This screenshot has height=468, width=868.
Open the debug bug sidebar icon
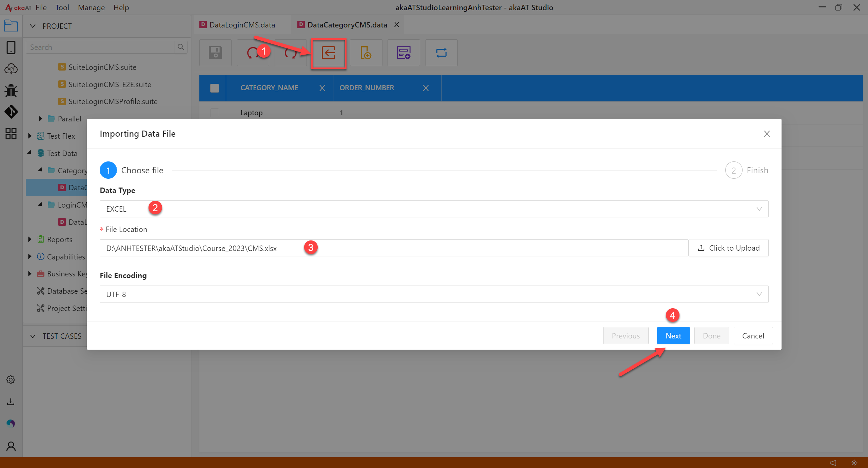tap(11, 91)
